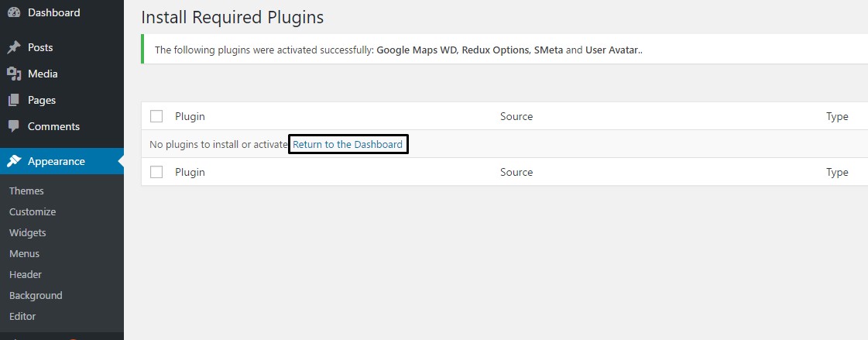Follow the Return to the Dashboard link
The image size is (868, 340).
pos(348,145)
